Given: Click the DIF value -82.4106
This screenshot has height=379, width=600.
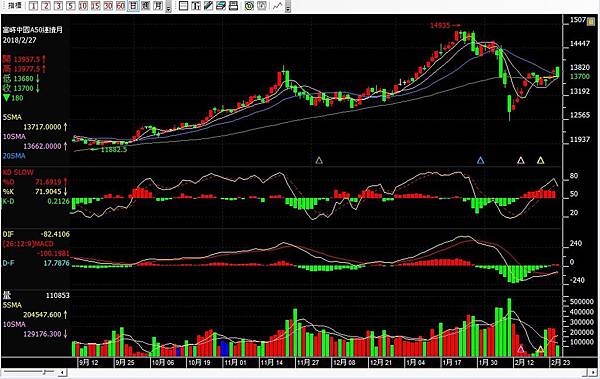Looking at the screenshot, I should (x=55, y=234).
